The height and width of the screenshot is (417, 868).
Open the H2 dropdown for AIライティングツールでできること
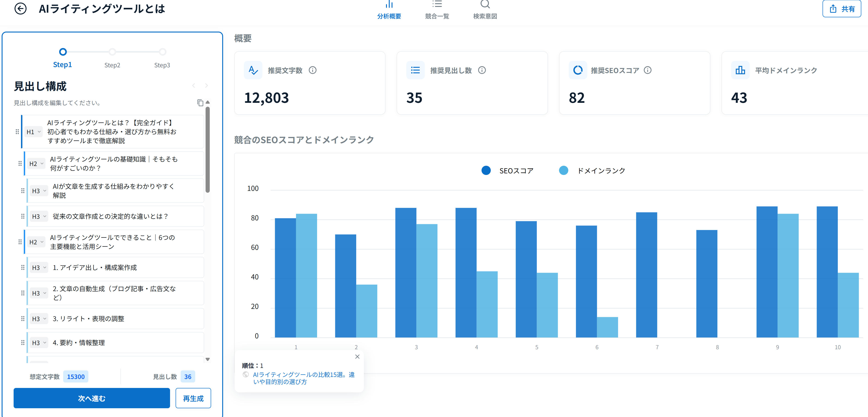(36, 242)
